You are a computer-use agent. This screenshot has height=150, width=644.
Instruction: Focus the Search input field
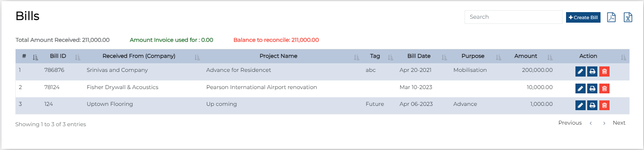pyautogui.click(x=513, y=17)
